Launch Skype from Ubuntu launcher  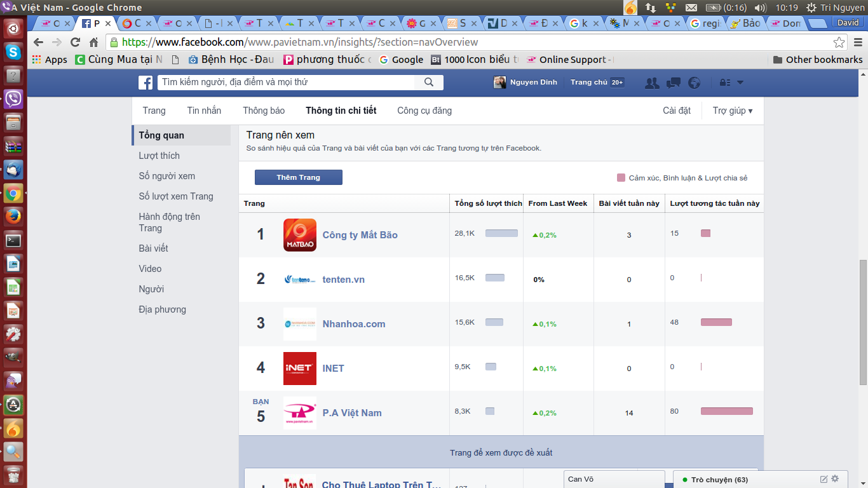point(13,52)
